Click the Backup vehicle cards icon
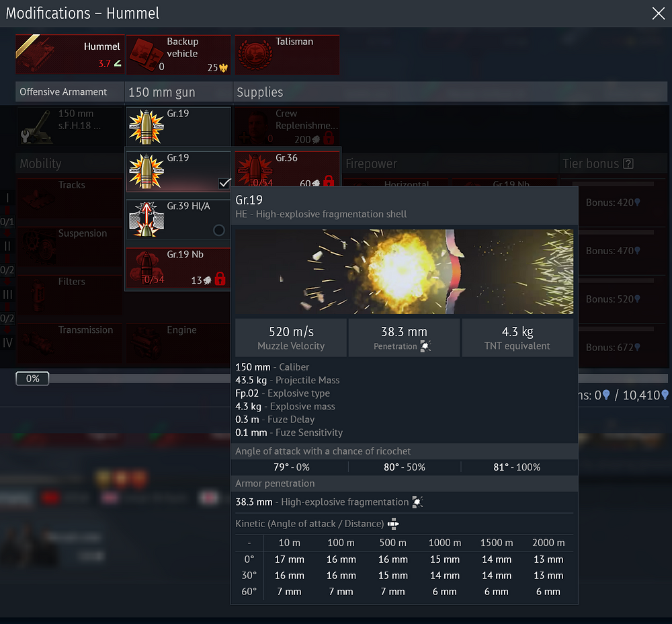672x624 pixels. (x=146, y=54)
